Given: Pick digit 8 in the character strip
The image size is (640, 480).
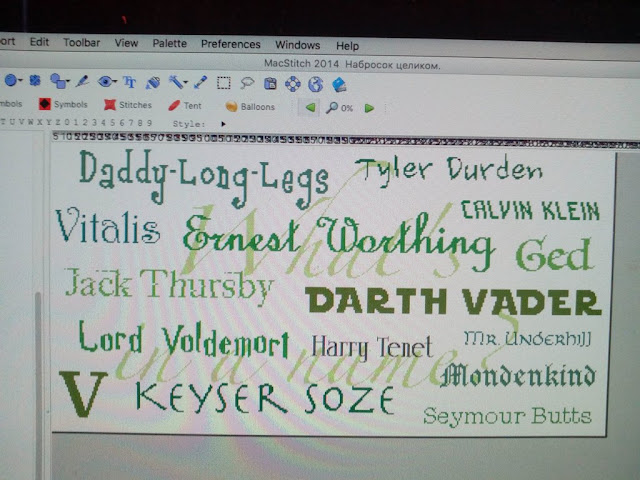Looking at the screenshot, I should pyautogui.click(x=140, y=122).
